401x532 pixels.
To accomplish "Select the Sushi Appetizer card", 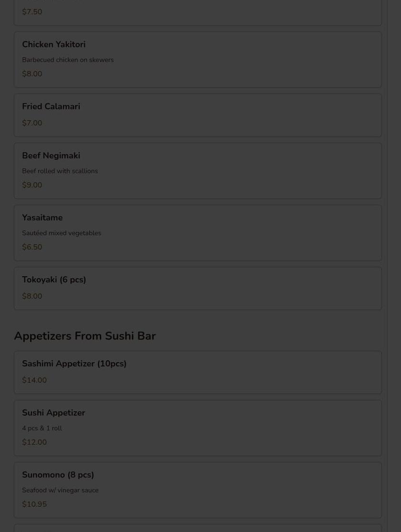I will pos(198,428).
